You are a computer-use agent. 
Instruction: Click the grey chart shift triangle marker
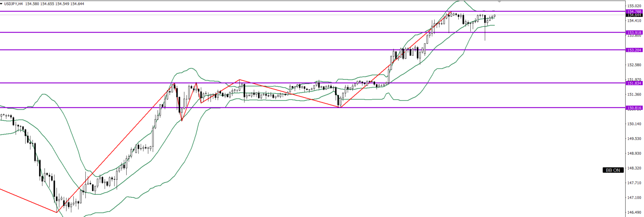[x=499, y=2]
